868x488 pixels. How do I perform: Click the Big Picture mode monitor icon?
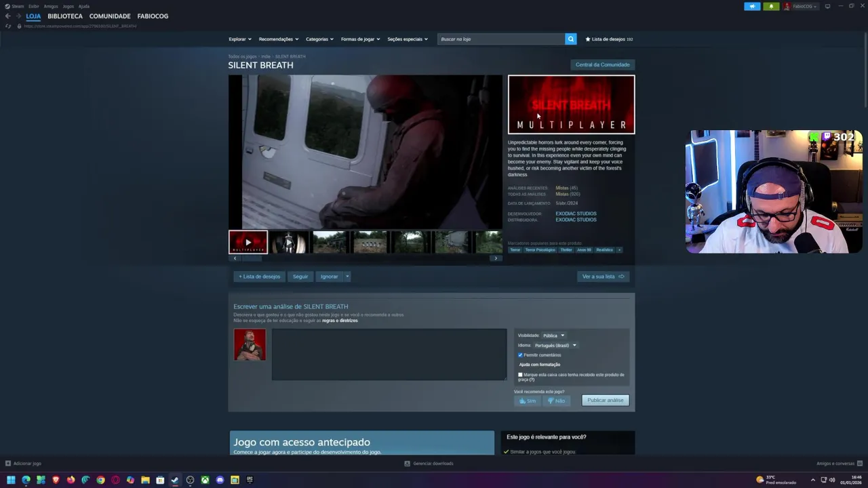[827, 6]
